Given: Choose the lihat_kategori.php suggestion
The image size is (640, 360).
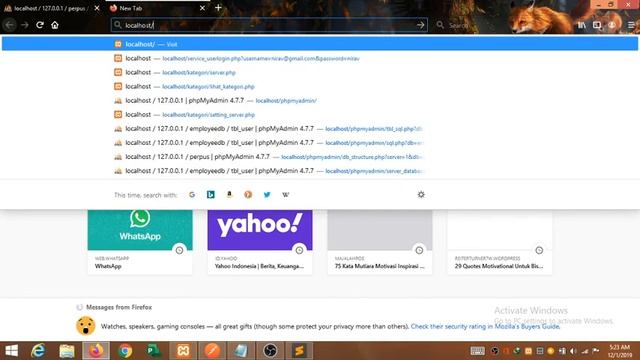Looking at the screenshot, I should pos(320,87).
